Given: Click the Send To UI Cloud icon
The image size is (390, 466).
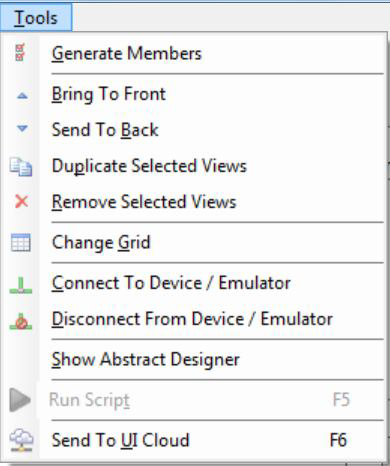Looking at the screenshot, I should [x=21, y=440].
